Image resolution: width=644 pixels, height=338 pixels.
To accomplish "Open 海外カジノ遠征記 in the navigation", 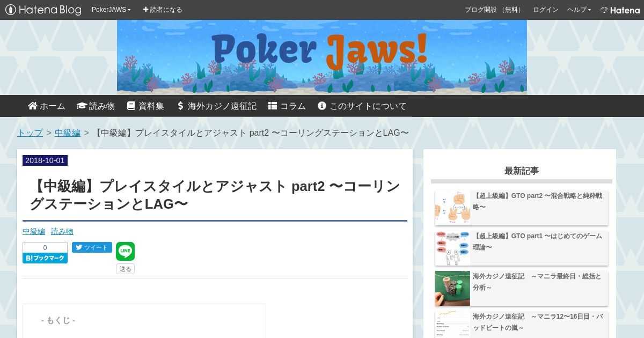I will 216,106.
